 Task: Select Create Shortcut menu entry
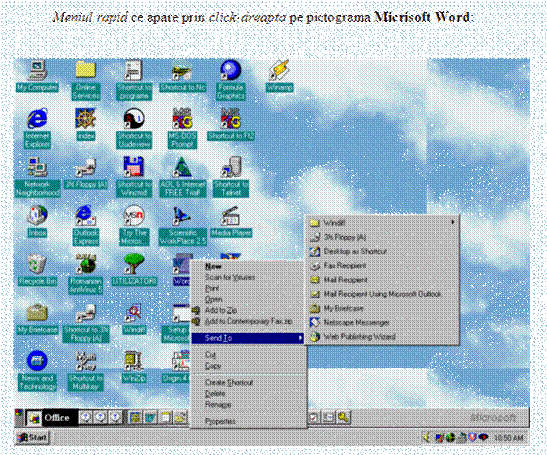point(248,383)
